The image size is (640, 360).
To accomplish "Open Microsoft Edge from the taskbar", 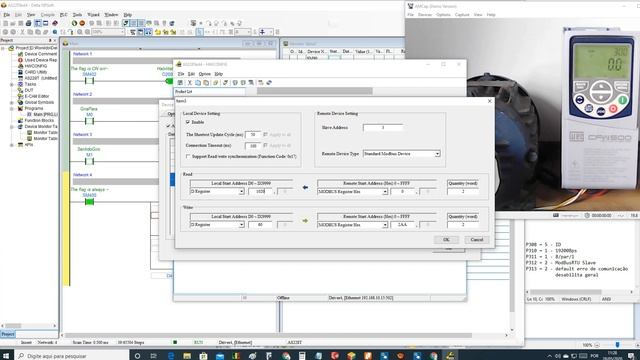I will pyautogui.click(x=171, y=356).
